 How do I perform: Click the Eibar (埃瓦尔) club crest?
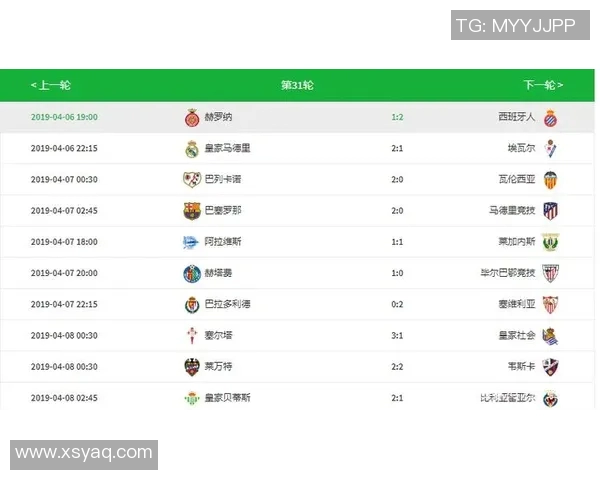point(550,149)
